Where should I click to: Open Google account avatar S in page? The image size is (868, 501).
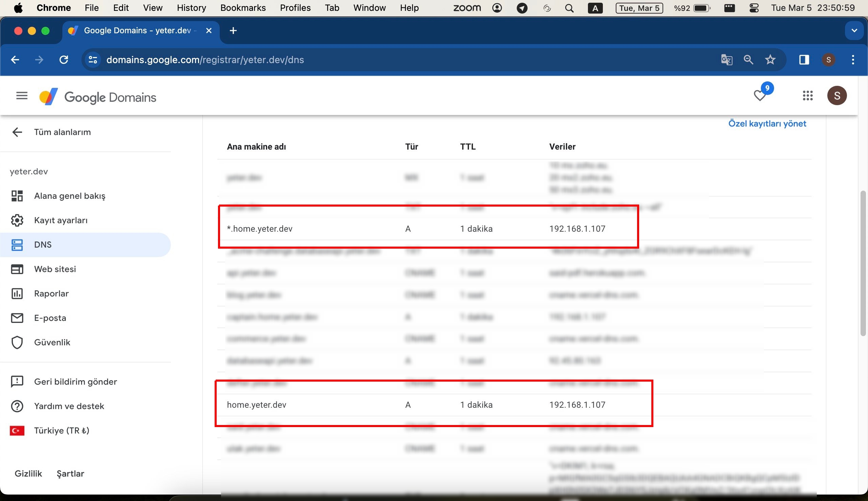click(837, 96)
